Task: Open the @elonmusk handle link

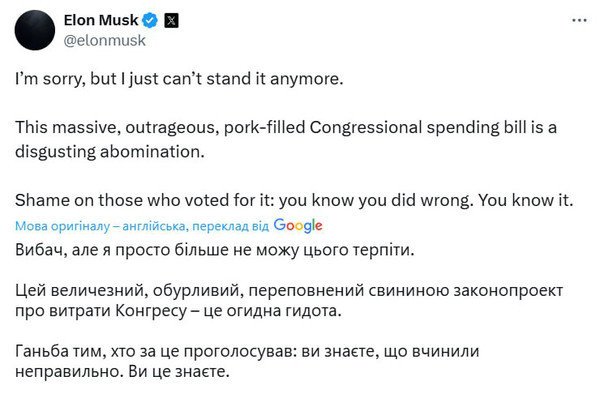Action: point(104,41)
